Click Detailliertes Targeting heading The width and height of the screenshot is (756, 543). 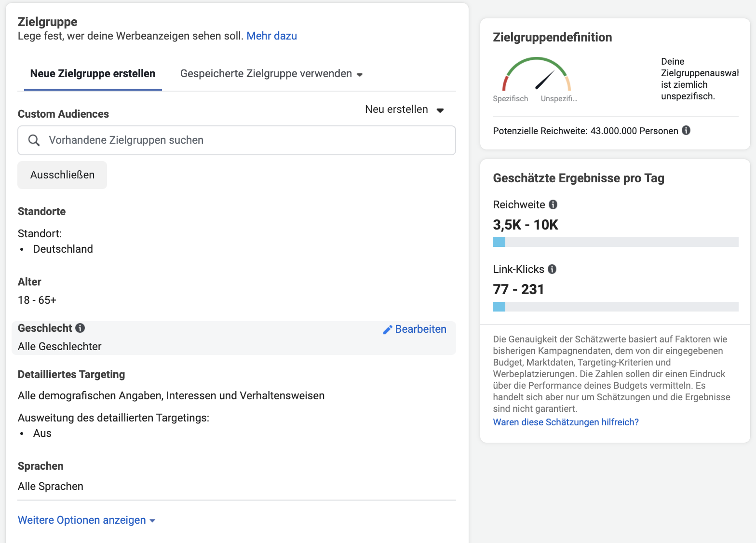pos(71,375)
